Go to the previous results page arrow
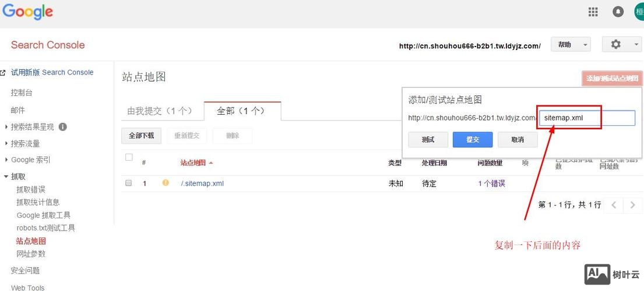Screen dimensions: 644x291 (x=614, y=205)
